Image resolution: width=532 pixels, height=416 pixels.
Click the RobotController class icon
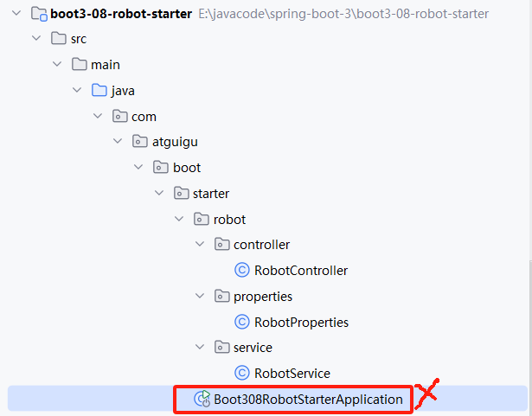(242, 270)
